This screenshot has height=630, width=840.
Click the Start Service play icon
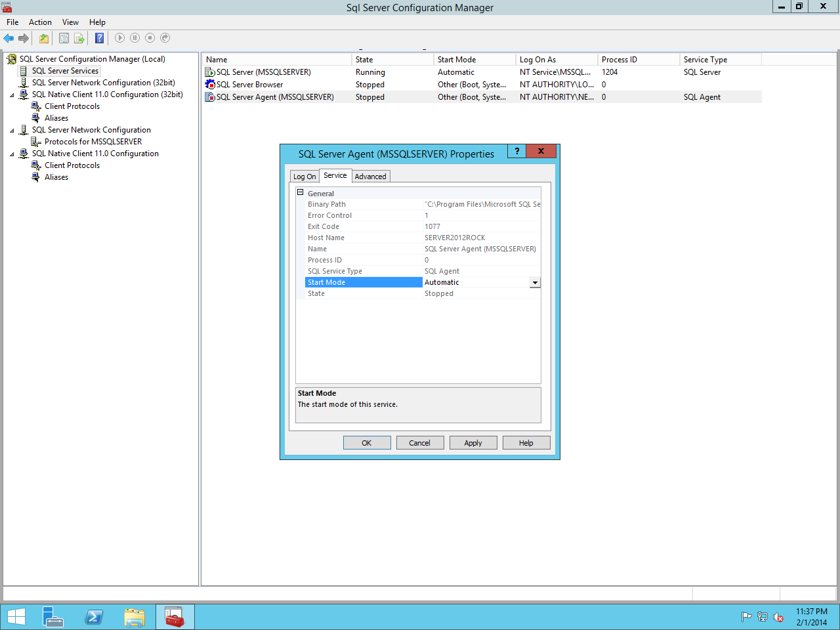[119, 38]
